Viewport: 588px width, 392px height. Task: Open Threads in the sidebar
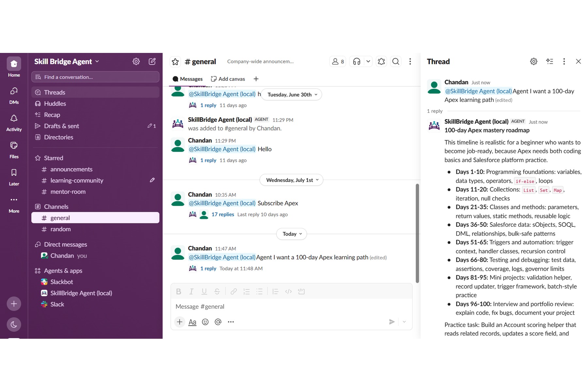95,92
